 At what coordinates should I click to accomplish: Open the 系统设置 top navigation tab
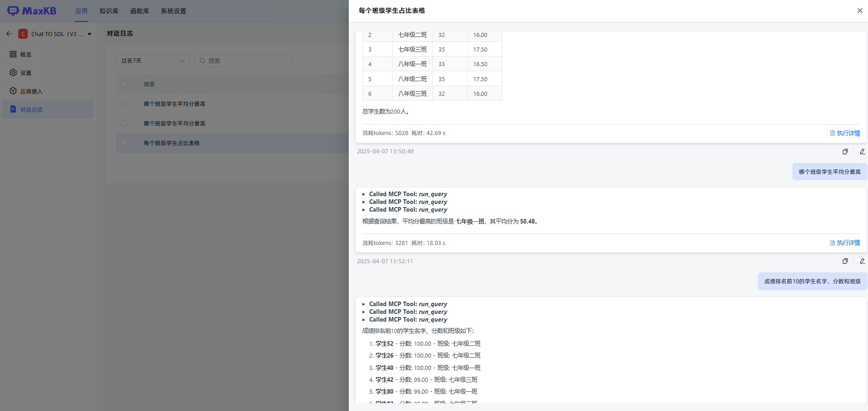(173, 11)
